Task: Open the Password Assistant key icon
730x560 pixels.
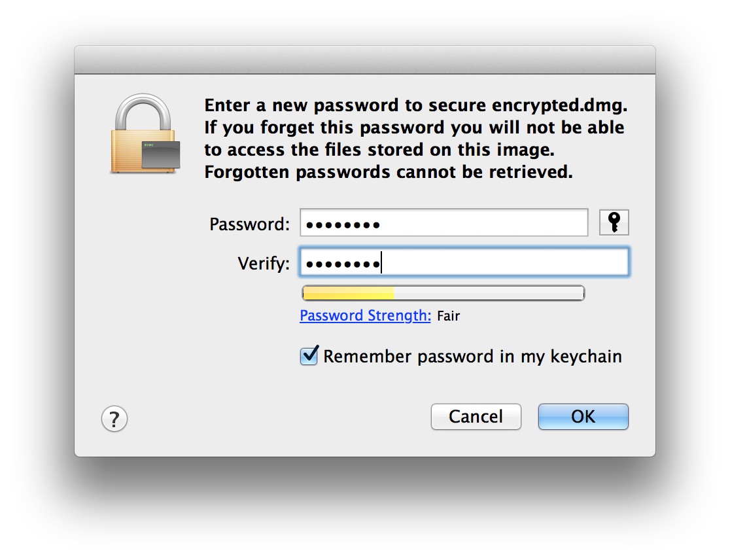Action: click(614, 222)
